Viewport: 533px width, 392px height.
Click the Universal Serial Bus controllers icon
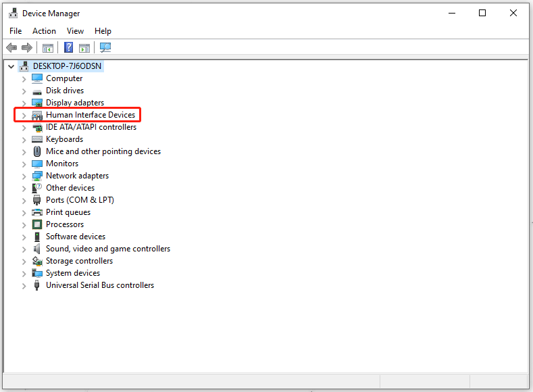[x=37, y=285]
